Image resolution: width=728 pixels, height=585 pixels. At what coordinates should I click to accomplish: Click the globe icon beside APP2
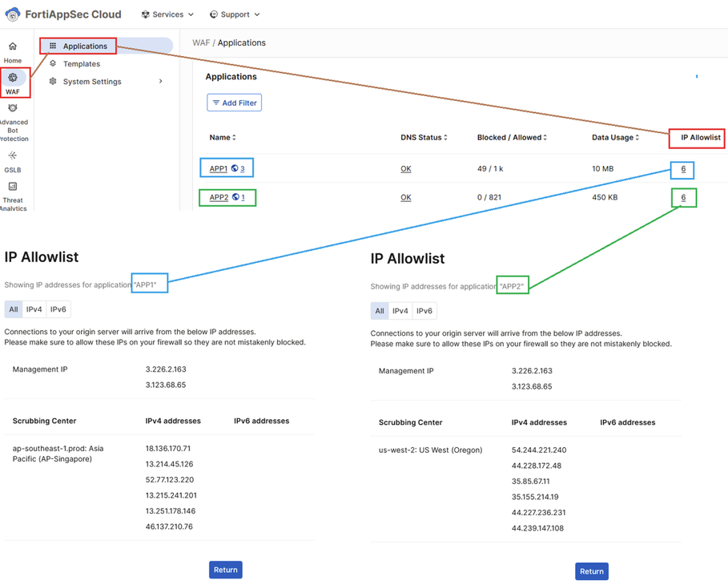235,197
